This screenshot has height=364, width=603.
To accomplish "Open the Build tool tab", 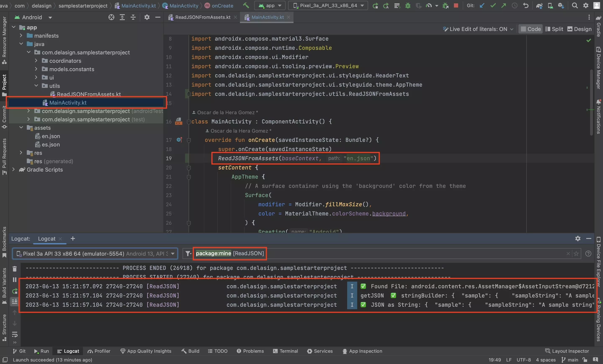I will [190, 351].
